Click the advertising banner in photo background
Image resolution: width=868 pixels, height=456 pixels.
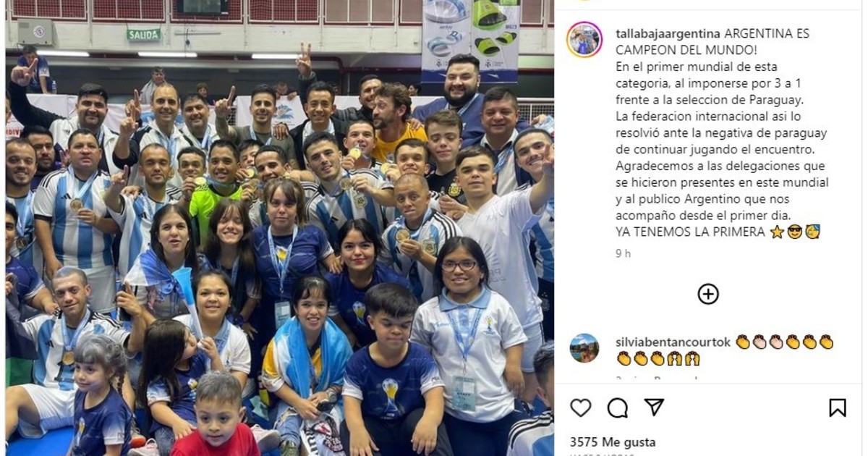tap(471, 40)
